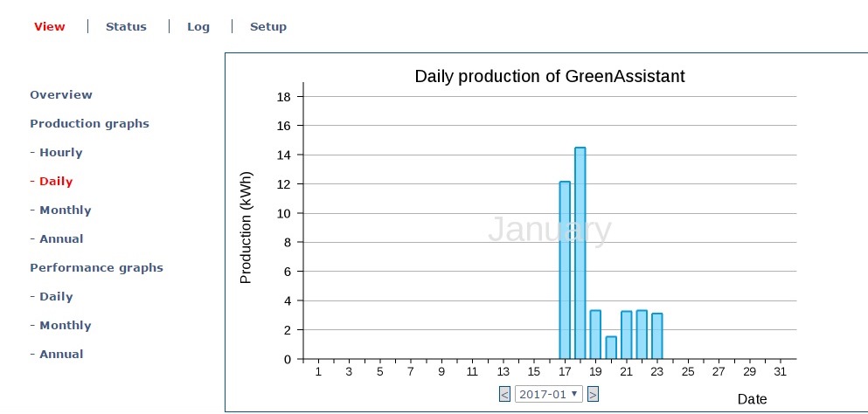Click the bar for day 17
868x414 pixels.
(x=565, y=270)
